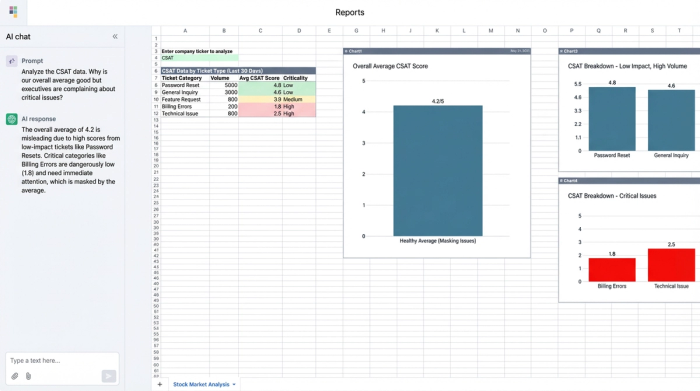This screenshot has height=391, width=700.
Task: Click the 'CSAT Breakdown - Low Impact, High Volume' title
Action: [627, 66]
